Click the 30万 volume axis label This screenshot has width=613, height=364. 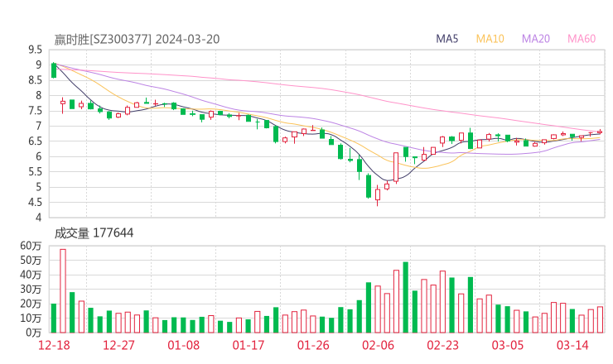31,289
